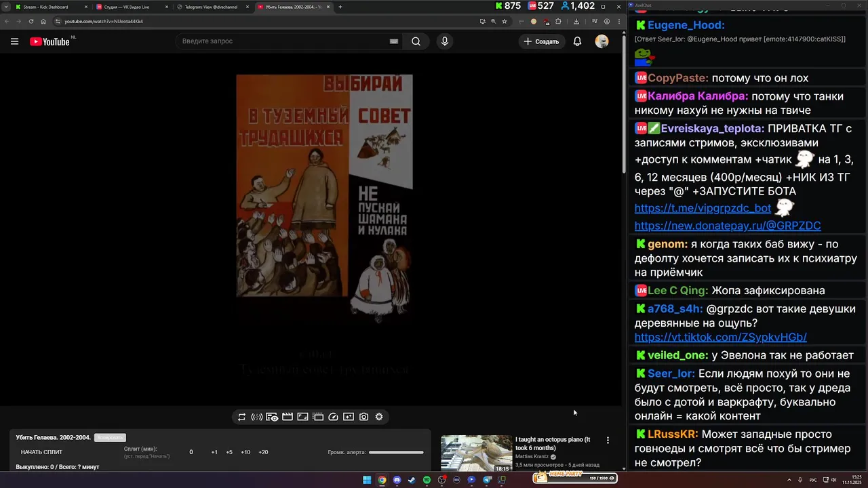Click the 'veiled_one:' username in chat

[x=678, y=355]
